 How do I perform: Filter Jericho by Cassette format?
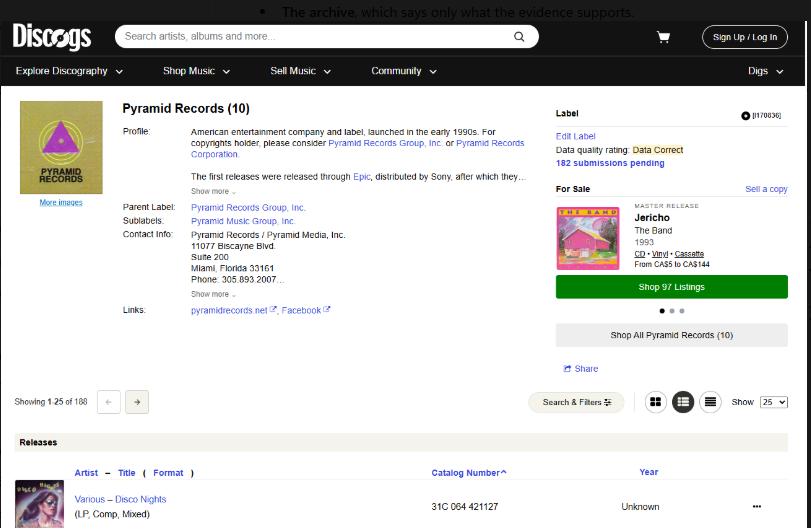coord(689,254)
